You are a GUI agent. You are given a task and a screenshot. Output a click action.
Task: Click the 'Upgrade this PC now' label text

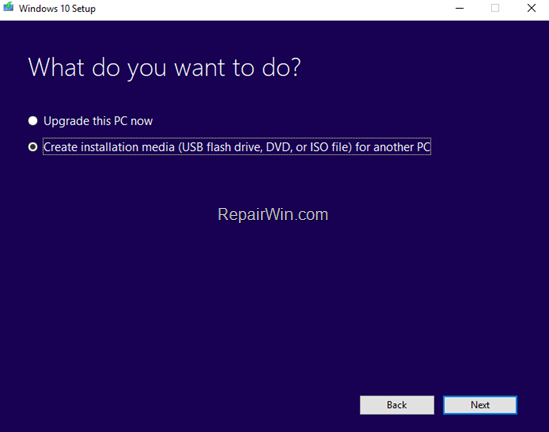[98, 121]
